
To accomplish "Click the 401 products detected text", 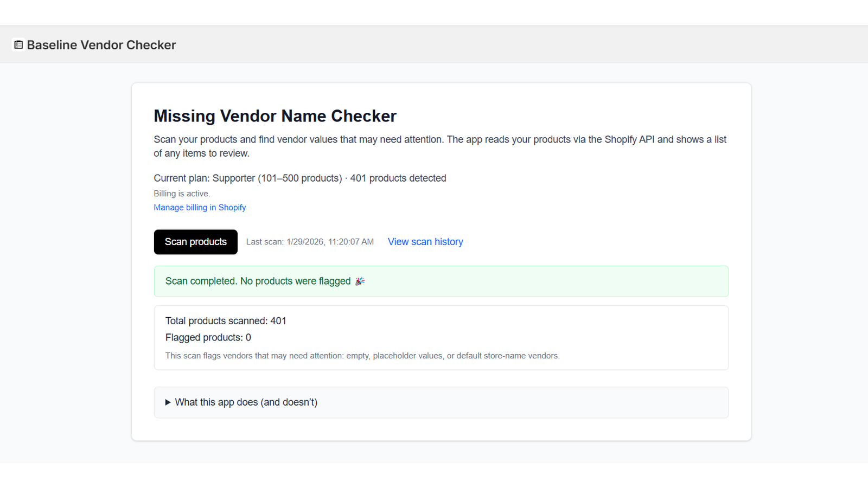I will pos(398,178).
